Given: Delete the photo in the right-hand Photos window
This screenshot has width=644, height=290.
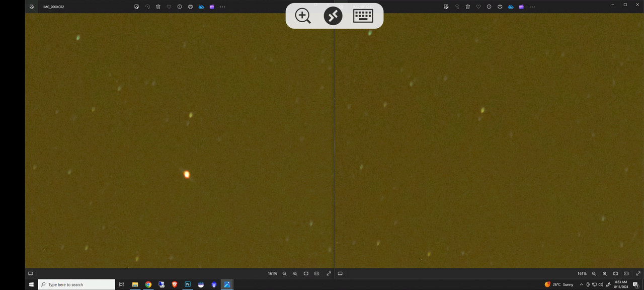Looking at the screenshot, I should (467, 7).
